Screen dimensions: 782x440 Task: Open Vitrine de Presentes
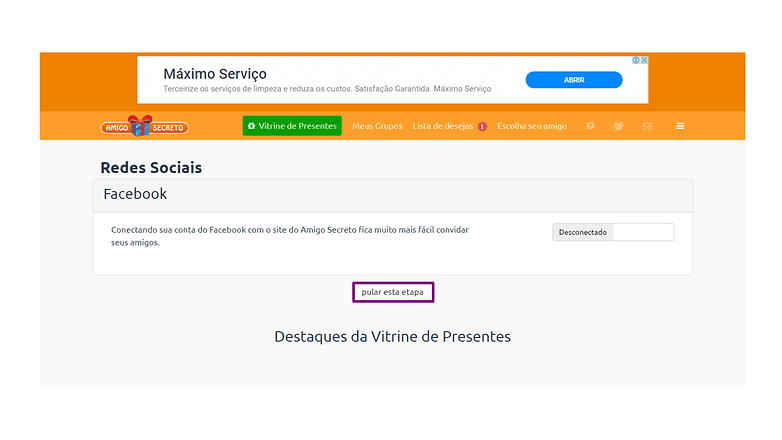(292, 126)
